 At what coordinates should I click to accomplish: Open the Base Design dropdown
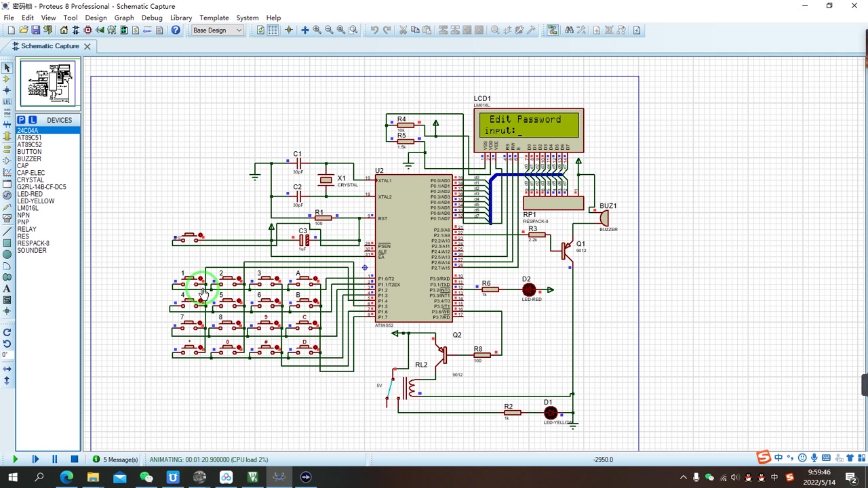[217, 30]
